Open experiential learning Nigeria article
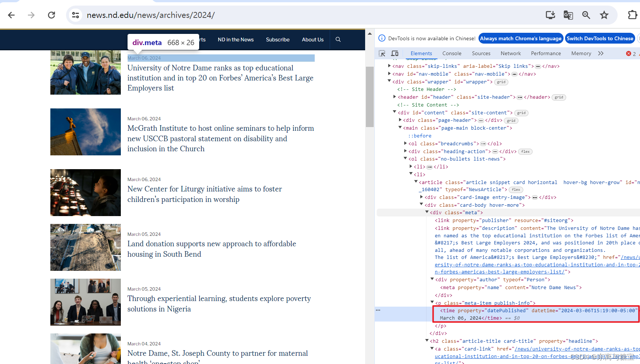The image size is (640, 364). point(219,304)
